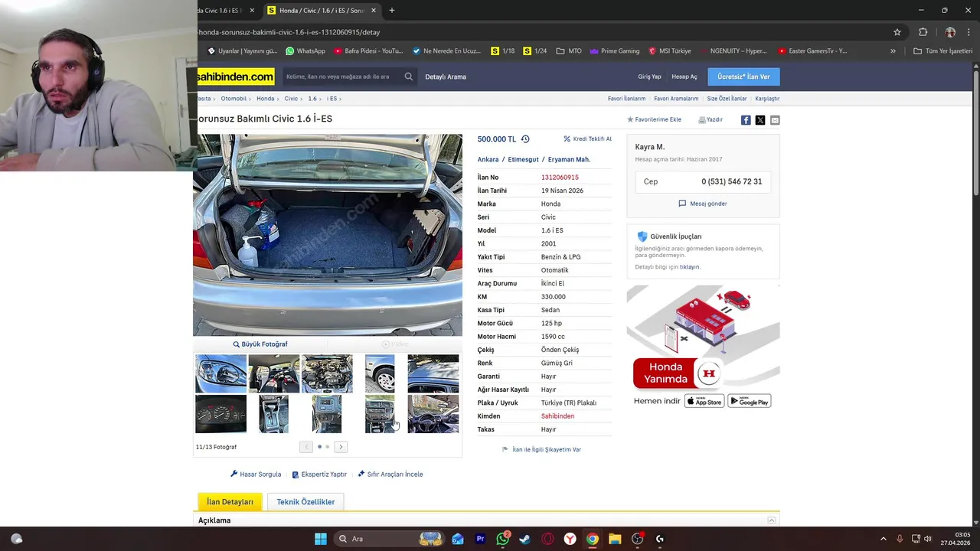
Task: Click the Ücretsiz İlan Ver button
Action: tap(743, 77)
